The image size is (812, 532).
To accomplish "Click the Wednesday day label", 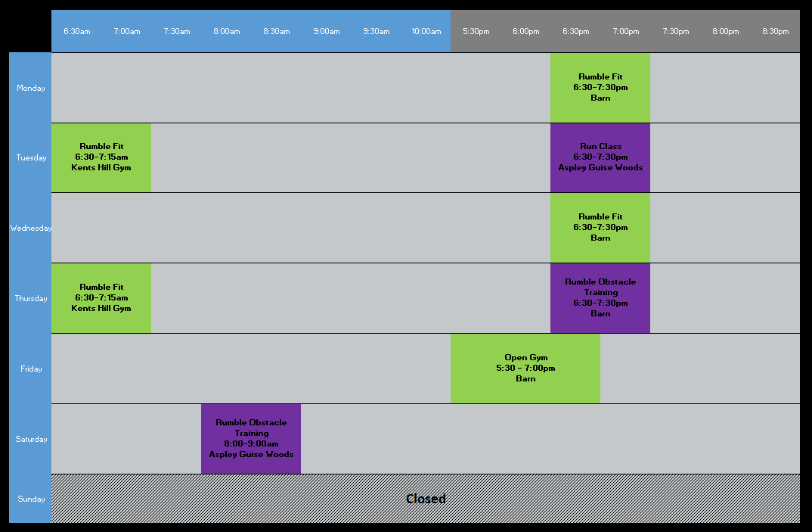I will point(31,228).
